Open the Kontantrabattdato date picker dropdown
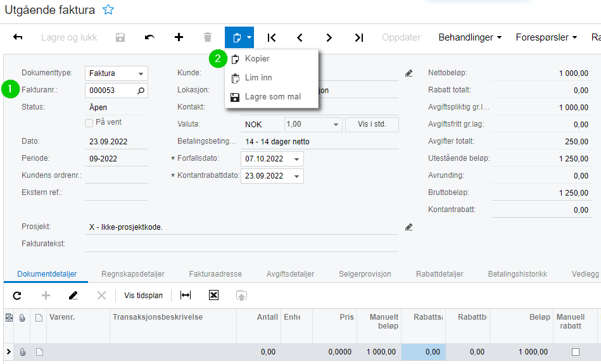Screen dimensions: 601x364 (x=296, y=176)
